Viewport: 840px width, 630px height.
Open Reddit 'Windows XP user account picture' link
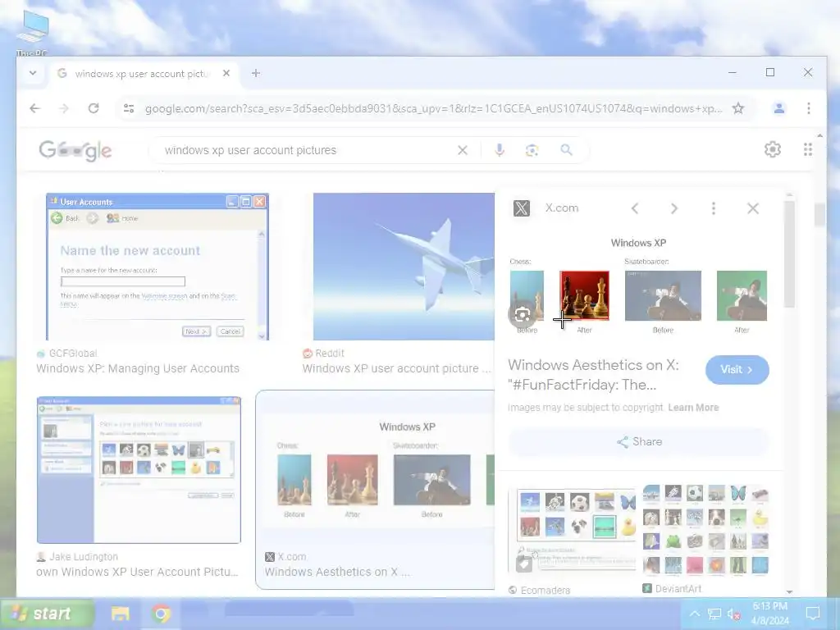396,368
